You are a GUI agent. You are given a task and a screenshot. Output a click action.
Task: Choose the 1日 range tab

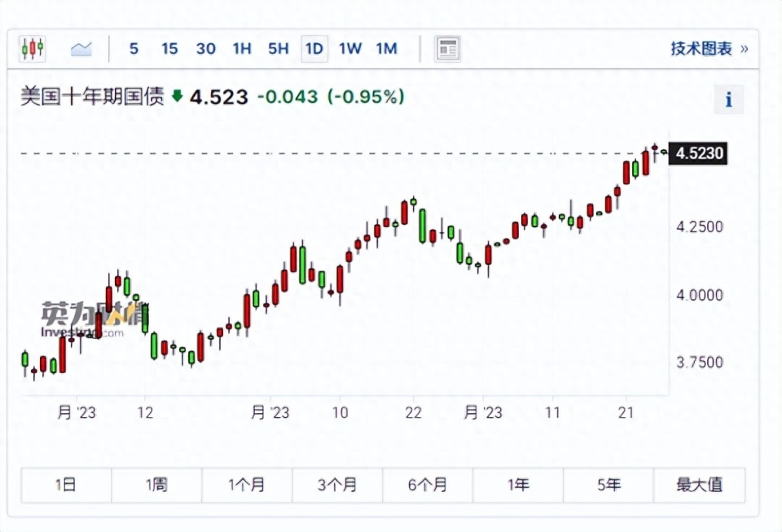(x=66, y=485)
